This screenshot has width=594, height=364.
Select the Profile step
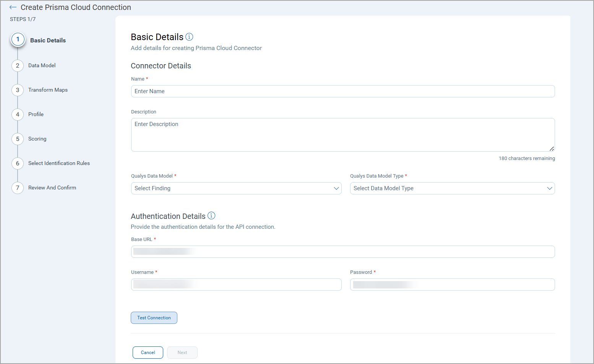pos(36,115)
